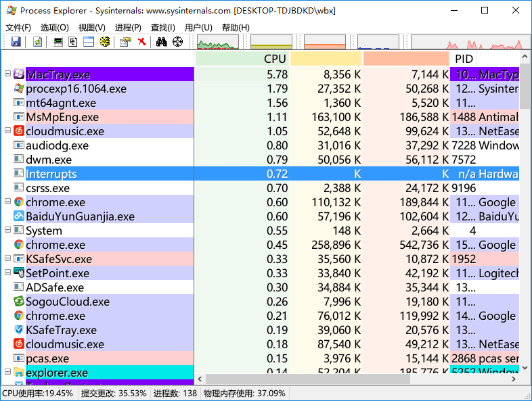Screen dimensions: 532x401
Task: Click the red NetEase icon of cloudmusic.exe 52,648 K
Action: [x=19, y=131]
